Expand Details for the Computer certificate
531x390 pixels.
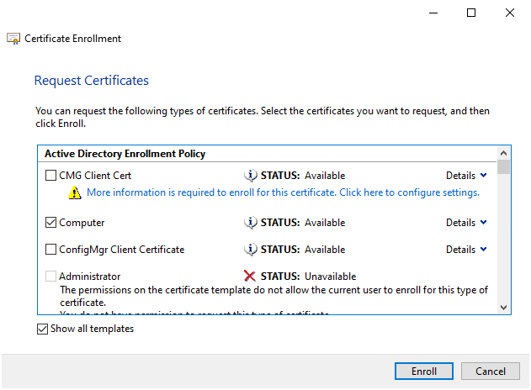[466, 222]
